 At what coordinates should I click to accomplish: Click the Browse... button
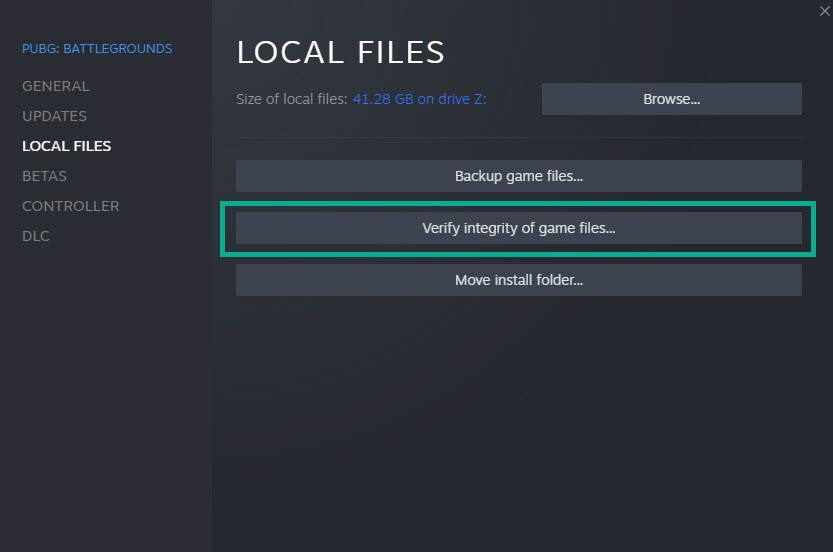coord(672,99)
